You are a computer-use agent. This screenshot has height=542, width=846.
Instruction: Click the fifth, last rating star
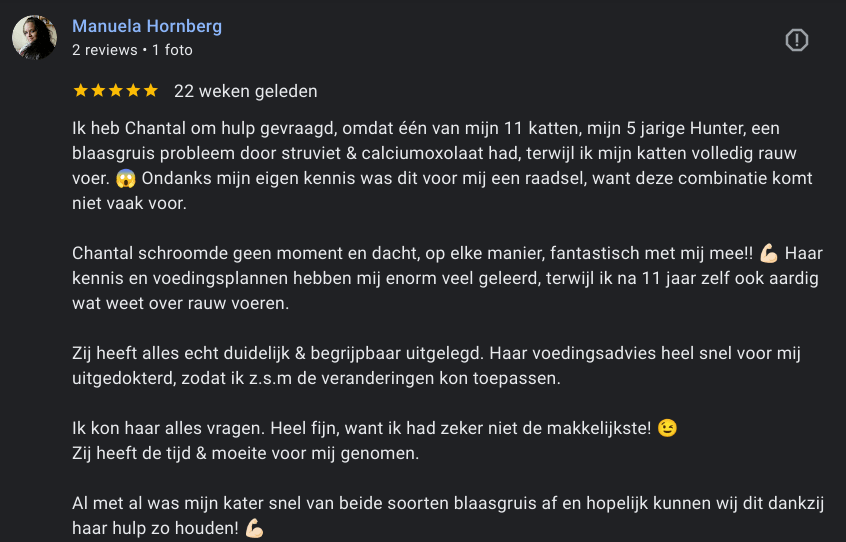(151, 91)
